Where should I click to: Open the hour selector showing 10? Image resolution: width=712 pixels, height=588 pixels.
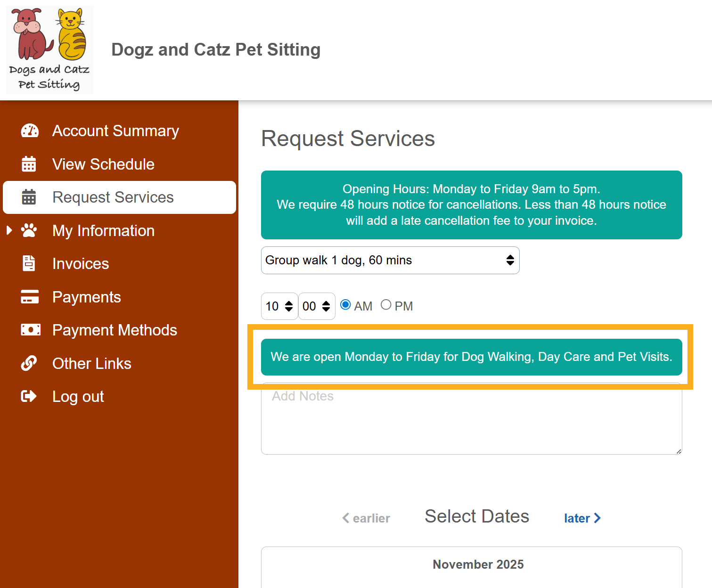(279, 306)
